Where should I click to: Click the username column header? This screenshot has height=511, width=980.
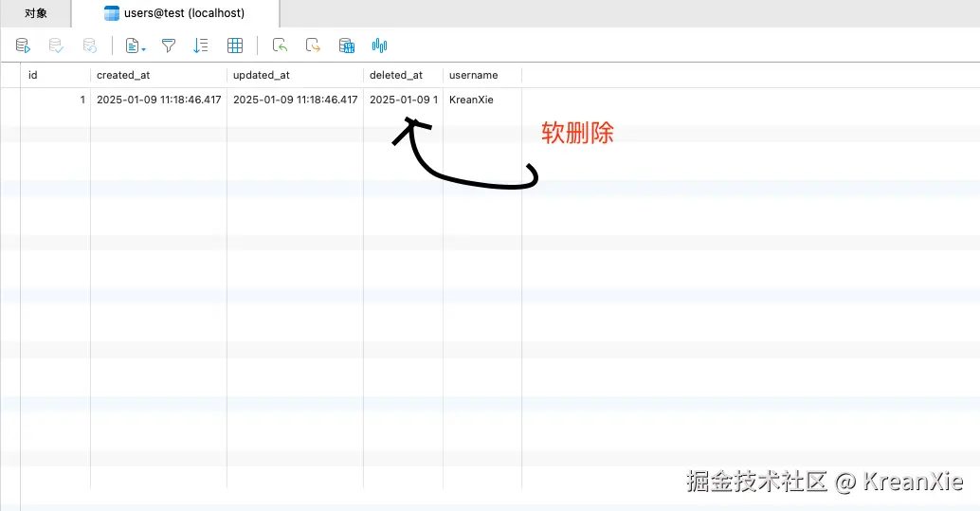482,75
